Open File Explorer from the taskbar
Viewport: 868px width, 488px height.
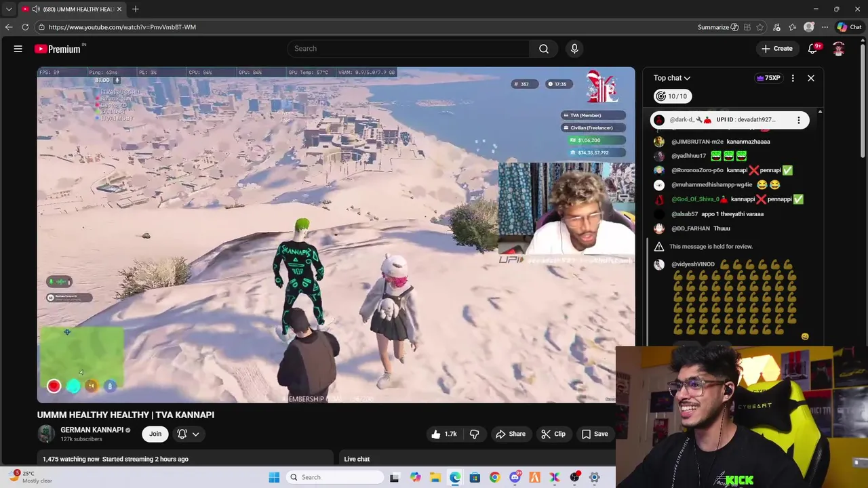[435, 477]
